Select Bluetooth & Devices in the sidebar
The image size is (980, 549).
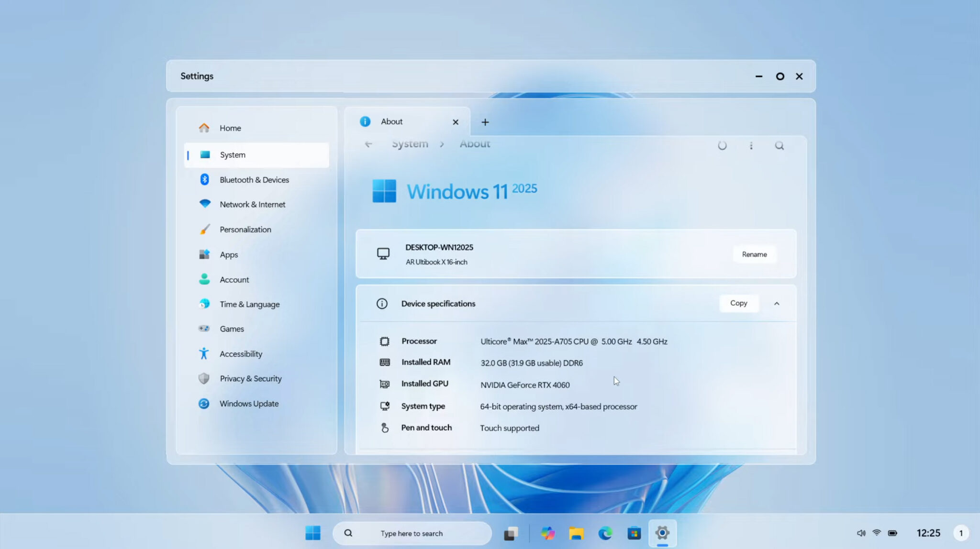pyautogui.click(x=254, y=179)
